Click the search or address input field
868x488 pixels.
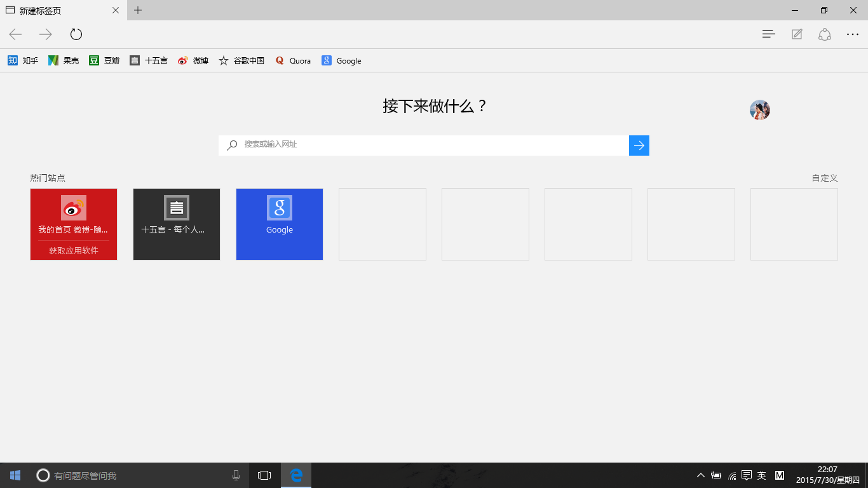[424, 146]
